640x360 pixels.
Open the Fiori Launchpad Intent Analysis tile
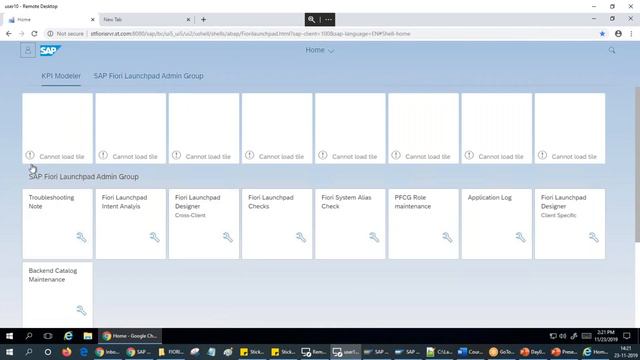[x=131, y=224]
